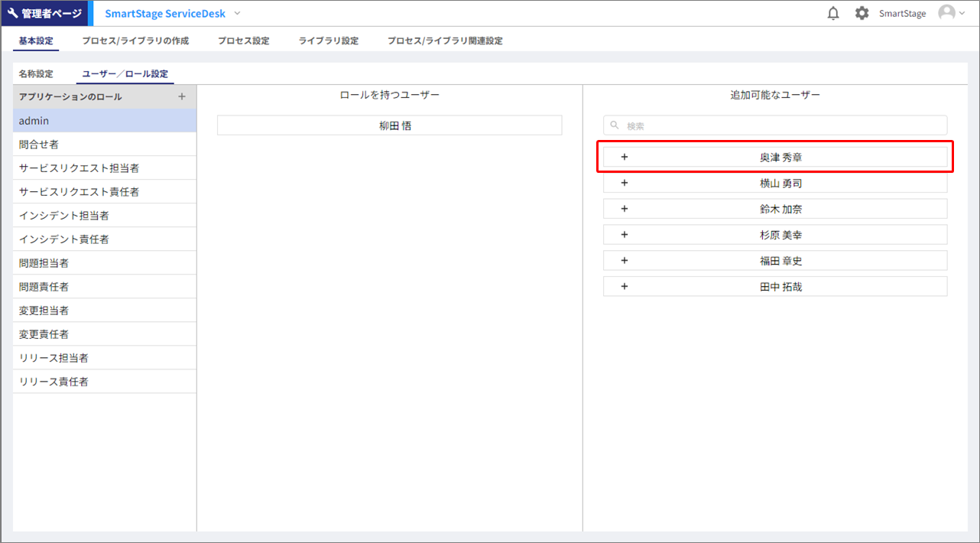Open the プロセス設定 menu
This screenshot has height=543, width=980.
click(x=243, y=41)
